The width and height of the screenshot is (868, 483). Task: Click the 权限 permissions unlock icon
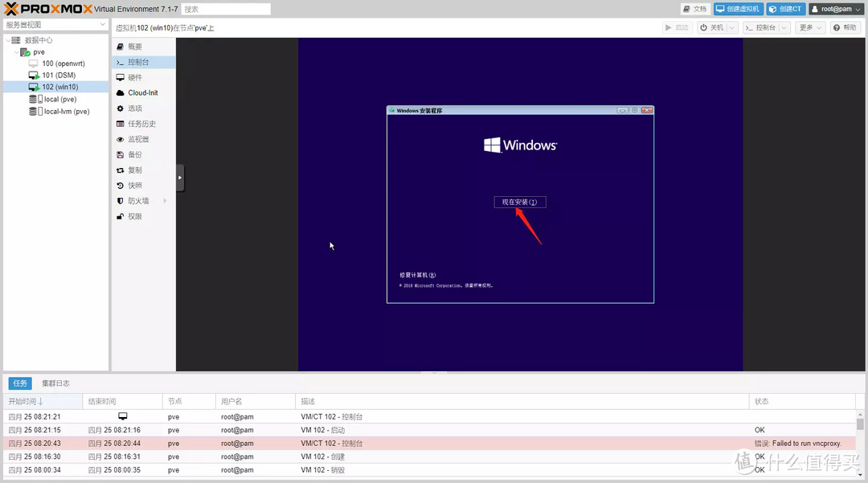pos(120,217)
